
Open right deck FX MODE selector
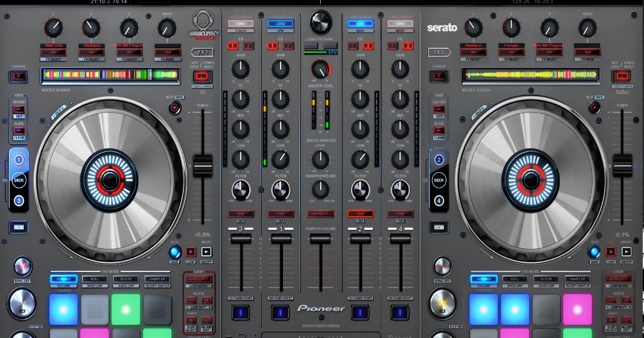coord(587,60)
